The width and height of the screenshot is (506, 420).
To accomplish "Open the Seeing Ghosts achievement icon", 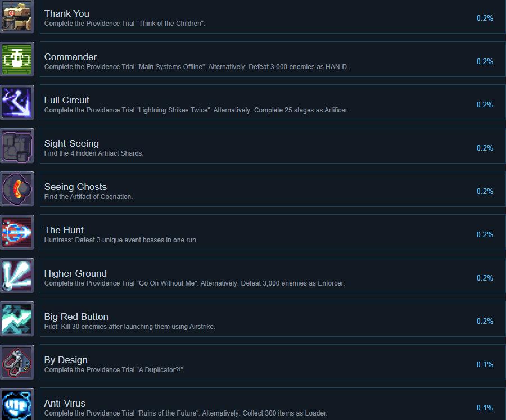I will click(17, 189).
